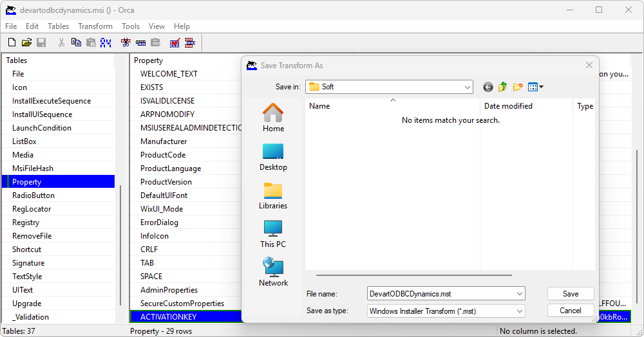Click the Paste clipboard toolbar icon
Image resolution: width=644 pixels, height=337 pixels.
tap(91, 42)
